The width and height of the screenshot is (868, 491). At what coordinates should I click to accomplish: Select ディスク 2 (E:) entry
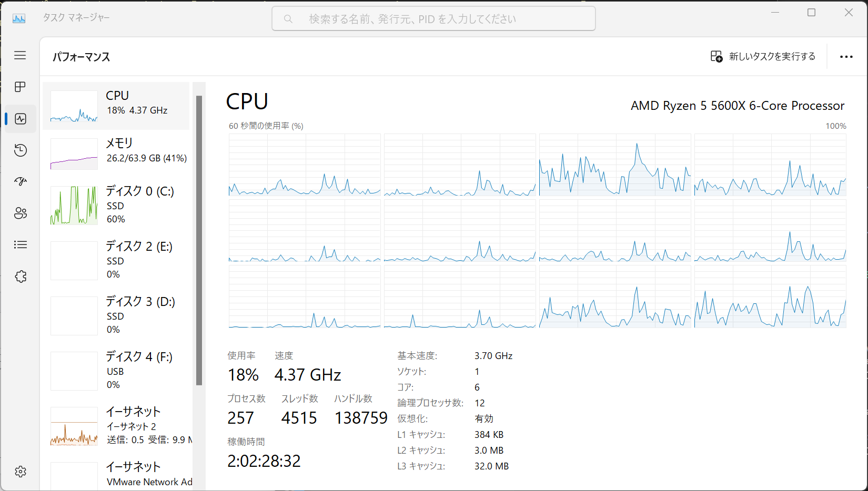pyautogui.click(x=116, y=260)
